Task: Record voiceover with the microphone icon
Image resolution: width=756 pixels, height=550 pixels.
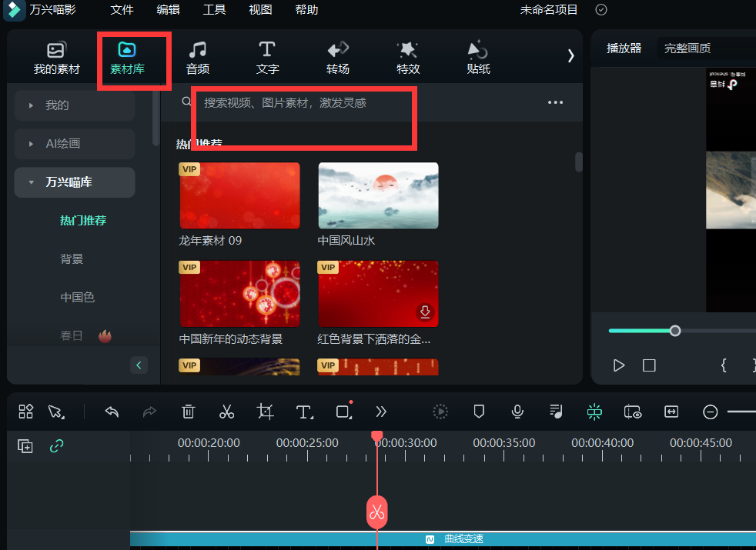Action: coord(517,412)
